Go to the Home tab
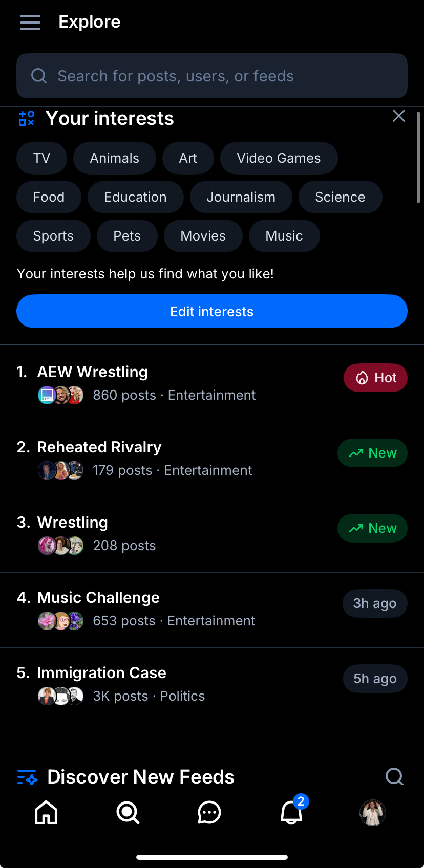The image size is (424, 868). point(46,812)
